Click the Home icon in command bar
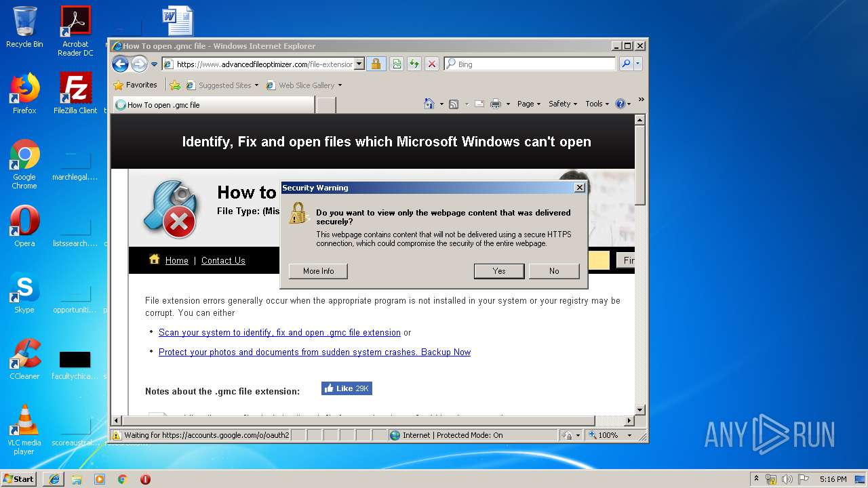The height and width of the screenshot is (488, 868). click(429, 104)
